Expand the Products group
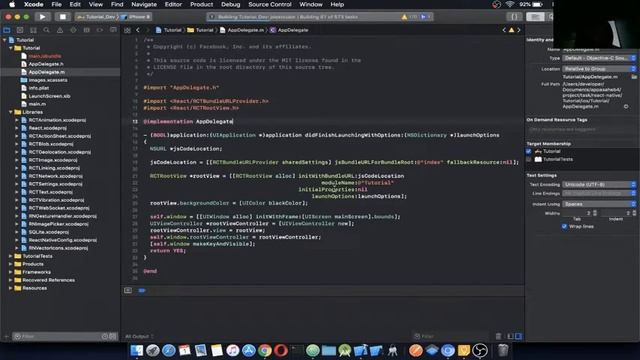The height and width of the screenshot is (360, 640). click(x=11, y=264)
